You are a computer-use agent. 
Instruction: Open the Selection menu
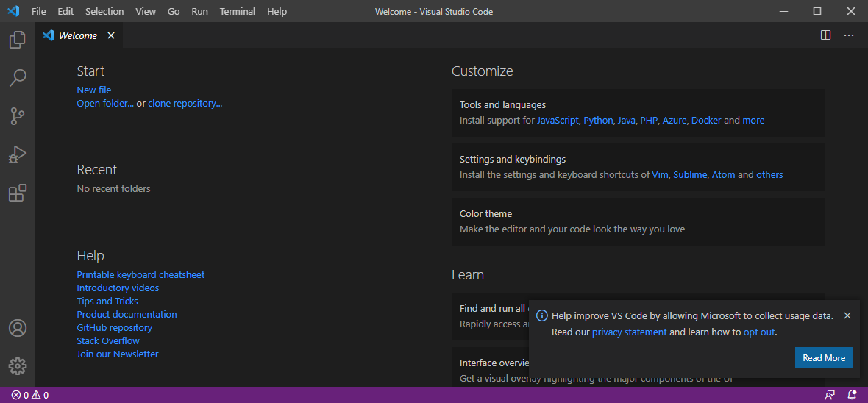click(104, 11)
